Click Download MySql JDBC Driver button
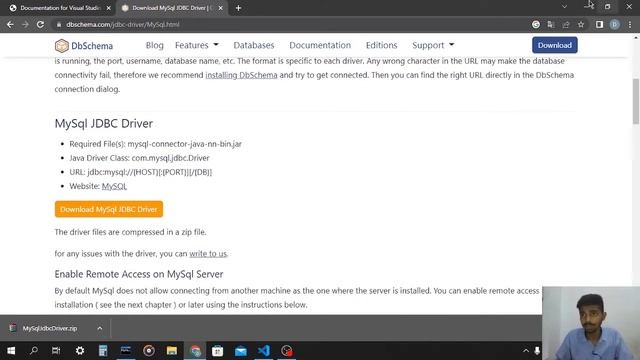 point(109,209)
